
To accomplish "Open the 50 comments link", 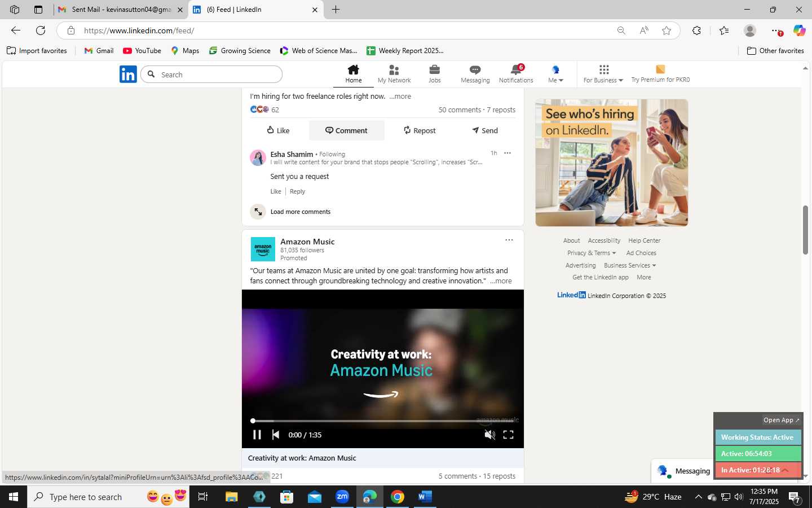I will (460, 110).
